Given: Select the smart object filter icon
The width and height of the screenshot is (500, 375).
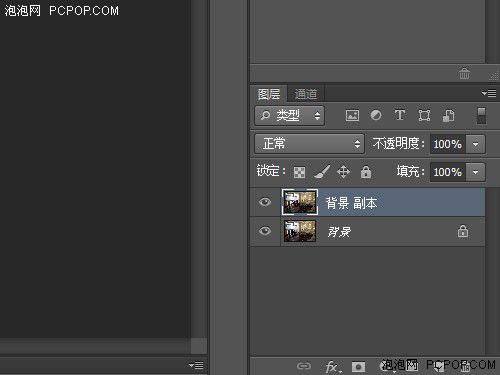Looking at the screenshot, I should [448, 116].
